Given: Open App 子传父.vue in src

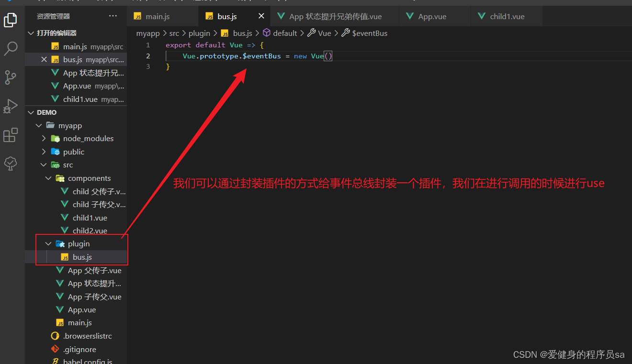Looking at the screenshot, I should pyautogui.click(x=76, y=297).
